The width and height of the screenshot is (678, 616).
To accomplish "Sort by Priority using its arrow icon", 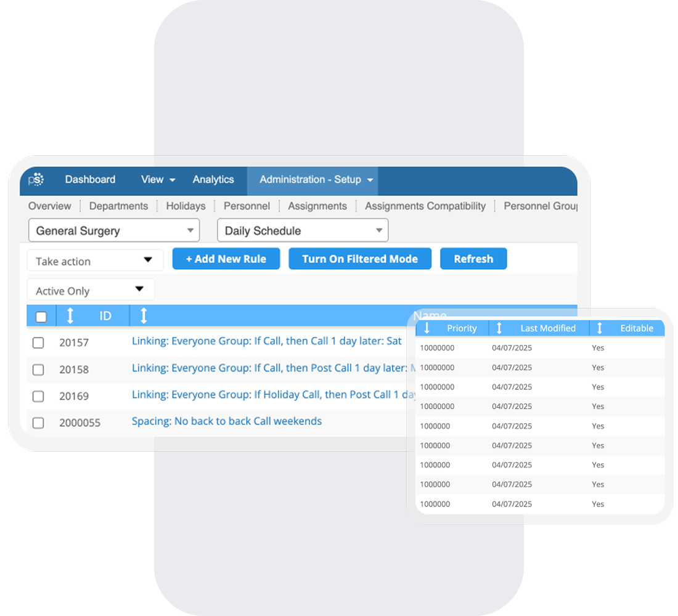I will pos(427,328).
